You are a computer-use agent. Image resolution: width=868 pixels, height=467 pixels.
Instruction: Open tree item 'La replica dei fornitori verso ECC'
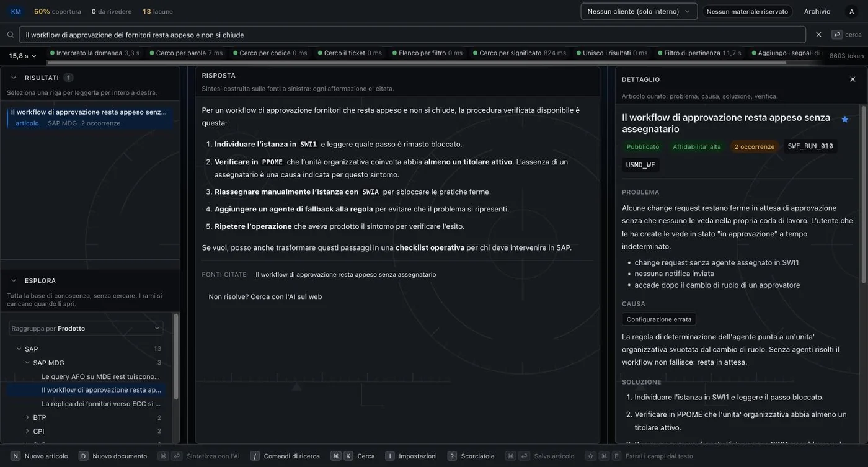(101, 404)
